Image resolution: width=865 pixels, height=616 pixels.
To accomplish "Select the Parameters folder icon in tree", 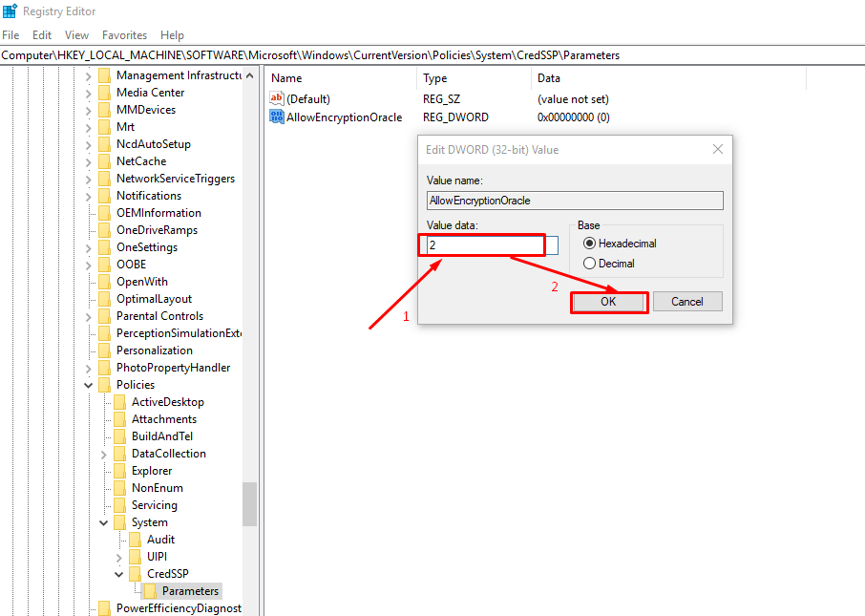I will click(151, 591).
